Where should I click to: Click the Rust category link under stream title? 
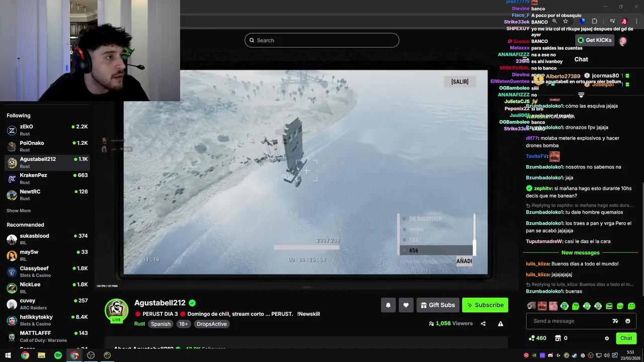[x=139, y=324]
